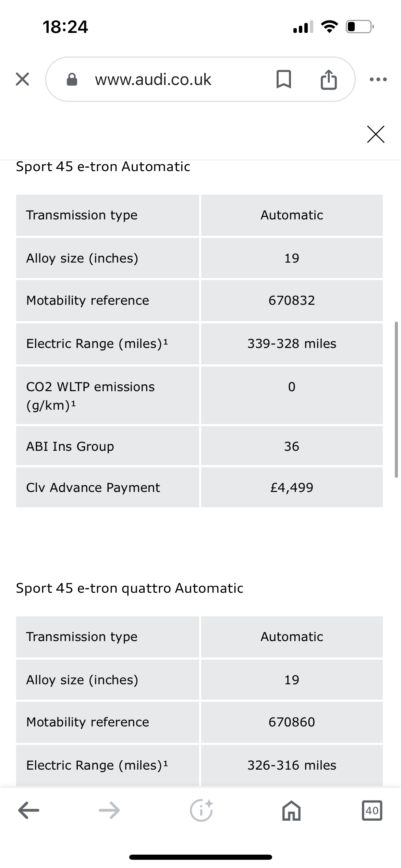Tap the Clv Advance Payment £4,499 cell
This screenshot has width=401, height=868.
click(292, 487)
